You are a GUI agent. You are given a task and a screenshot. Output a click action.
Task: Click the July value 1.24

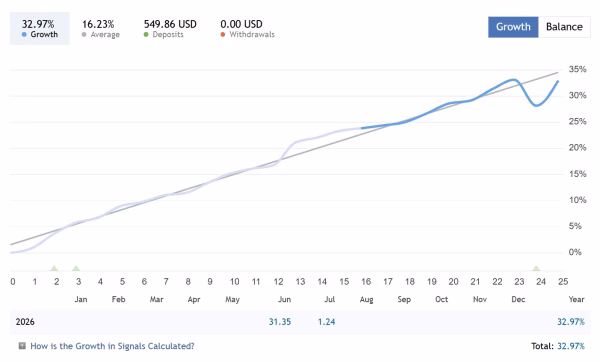coord(326,322)
